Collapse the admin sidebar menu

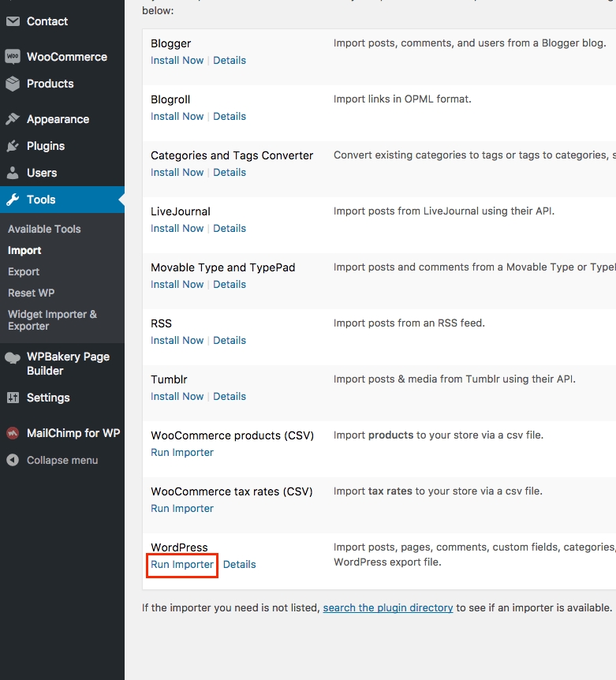click(54, 460)
